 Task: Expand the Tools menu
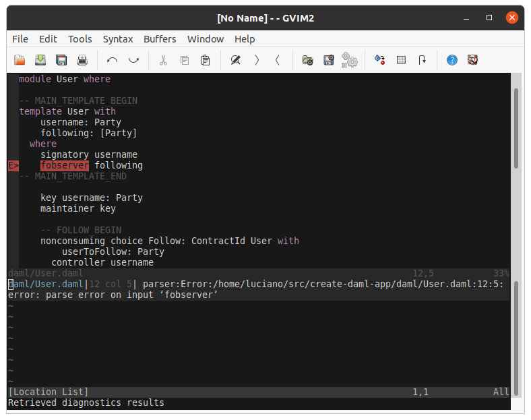pyautogui.click(x=80, y=39)
